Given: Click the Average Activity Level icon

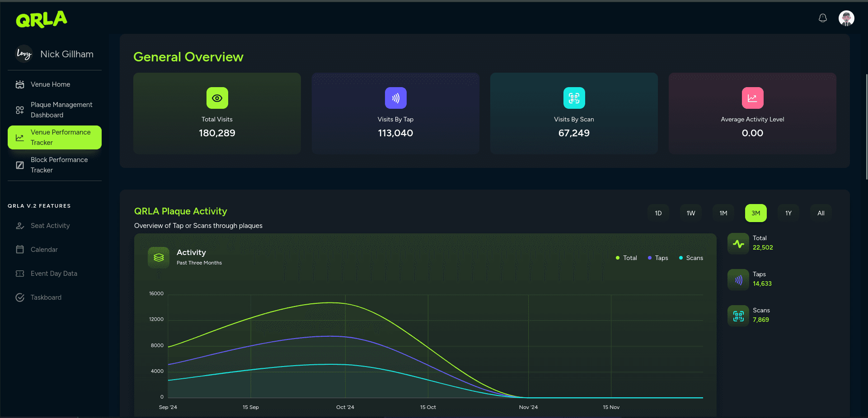Looking at the screenshot, I should 752,98.
